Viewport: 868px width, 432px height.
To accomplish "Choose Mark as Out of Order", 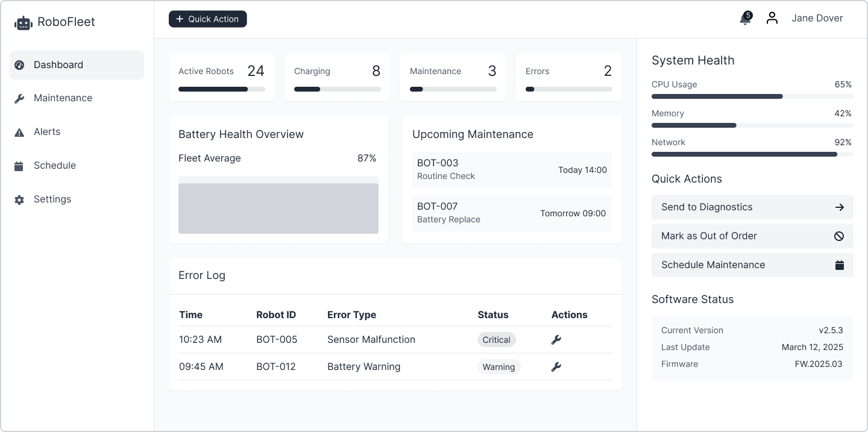I will click(752, 236).
